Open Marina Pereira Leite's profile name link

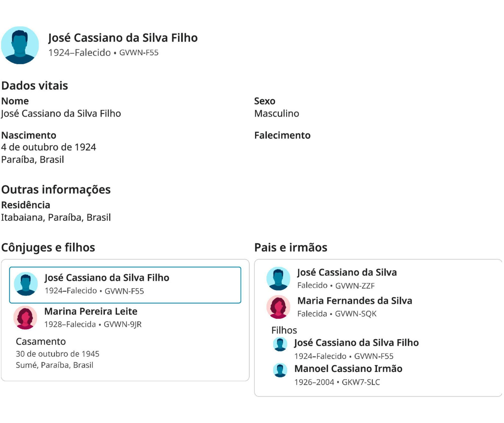coord(91,311)
